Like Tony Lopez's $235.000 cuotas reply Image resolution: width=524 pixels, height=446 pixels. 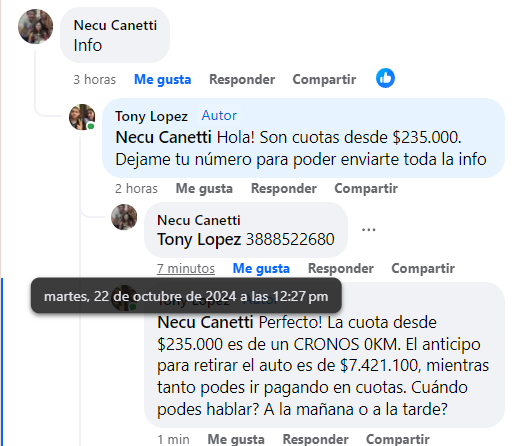point(204,188)
